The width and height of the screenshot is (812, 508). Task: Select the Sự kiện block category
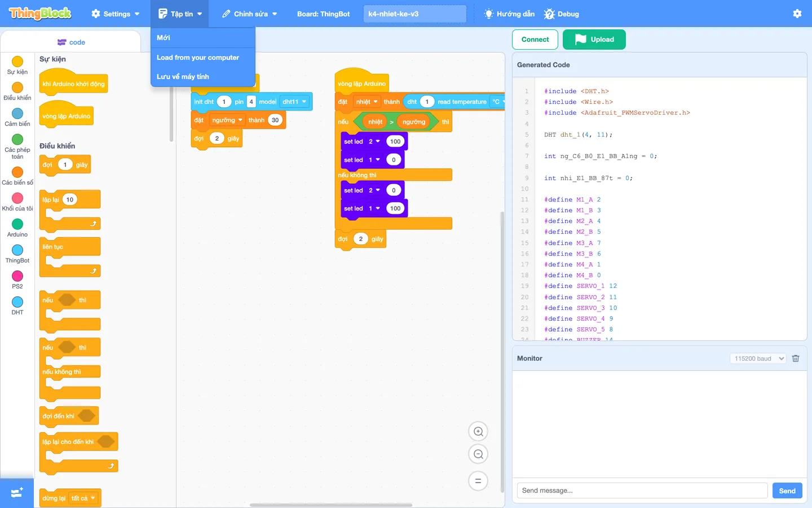pyautogui.click(x=17, y=65)
